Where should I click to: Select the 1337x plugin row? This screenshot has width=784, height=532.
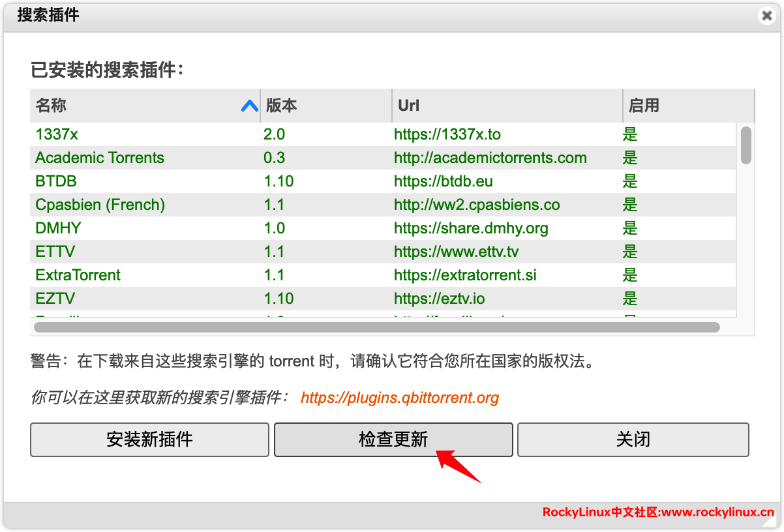(x=57, y=134)
